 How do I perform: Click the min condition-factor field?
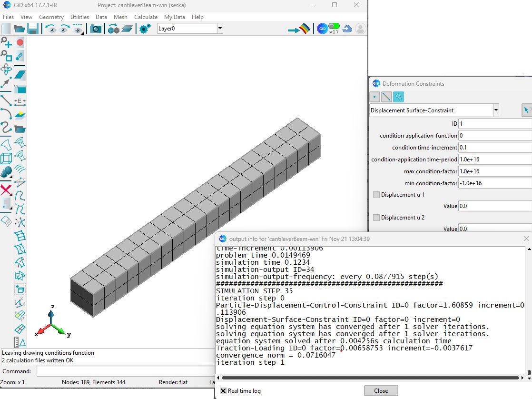495,183
